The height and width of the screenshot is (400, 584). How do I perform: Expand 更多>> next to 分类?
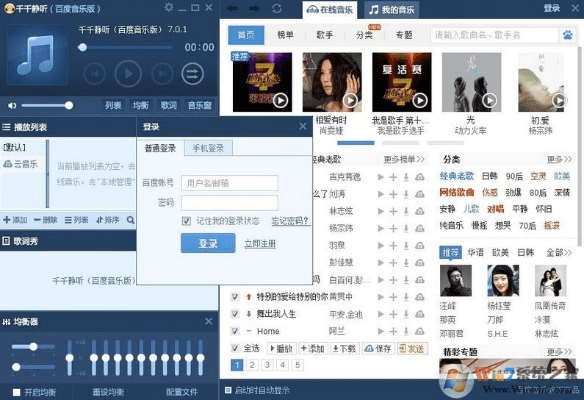click(x=559, y=159)
